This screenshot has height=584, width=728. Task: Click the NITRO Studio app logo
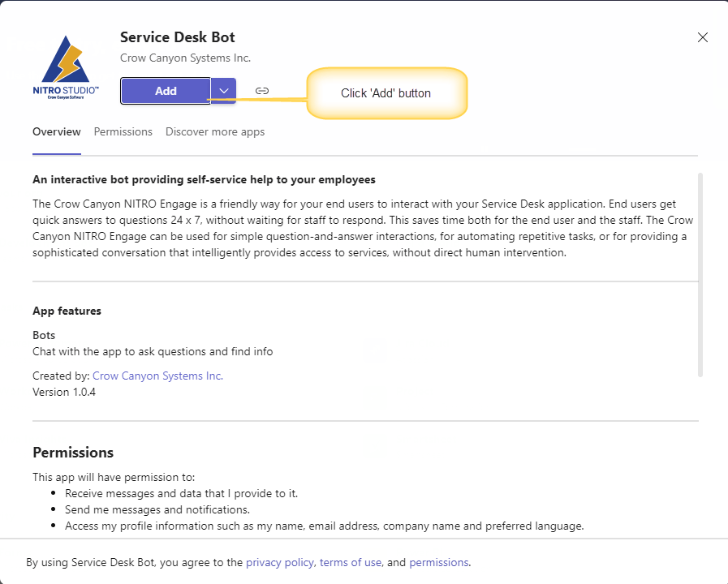66,67
